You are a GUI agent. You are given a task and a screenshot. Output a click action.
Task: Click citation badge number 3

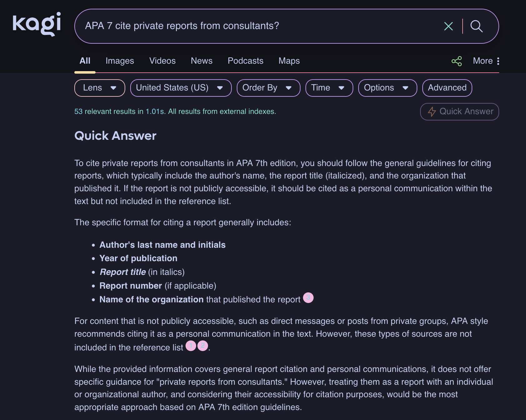(x=308, y=298)
